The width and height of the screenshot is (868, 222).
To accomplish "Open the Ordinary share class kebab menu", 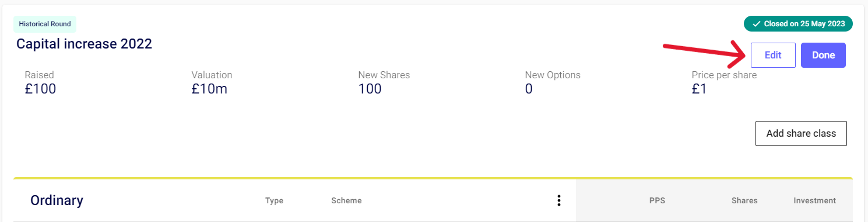I will coord(558,200).
